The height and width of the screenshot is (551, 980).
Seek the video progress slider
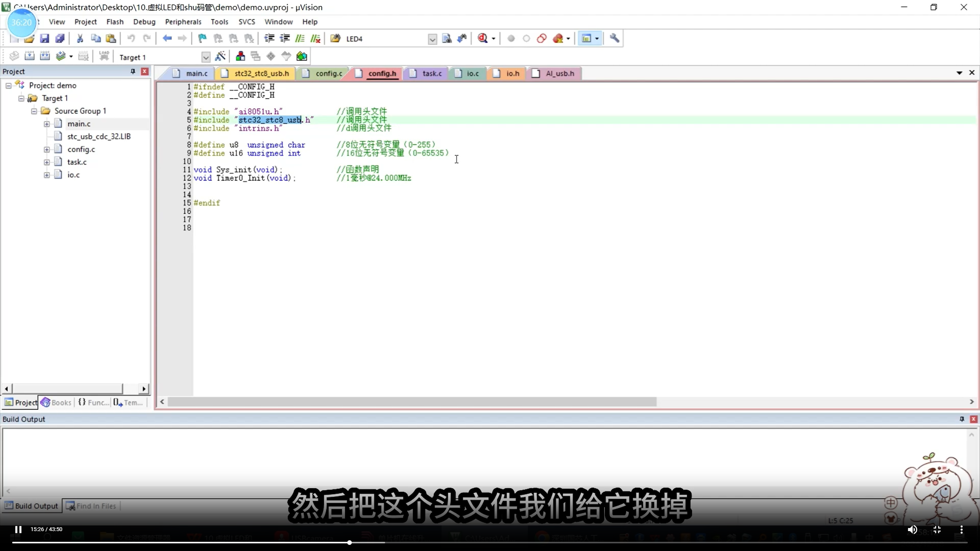point(350,542)
